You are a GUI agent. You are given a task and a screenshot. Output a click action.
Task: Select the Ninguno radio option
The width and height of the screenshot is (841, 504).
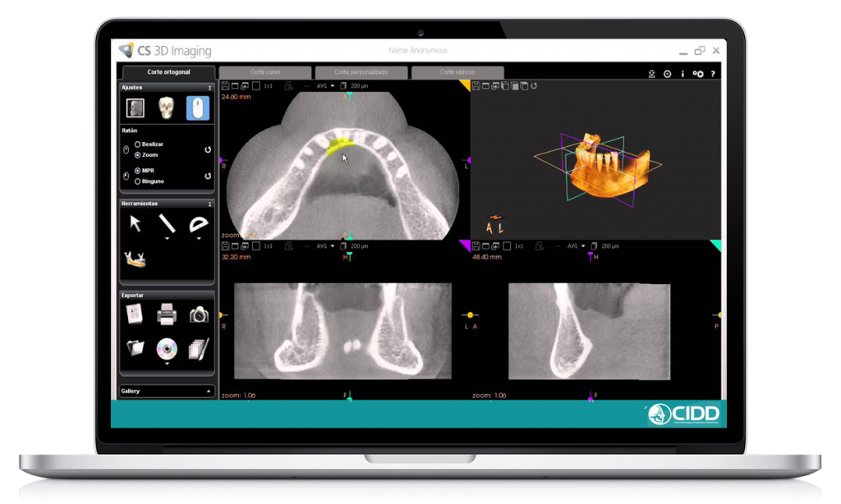coord(137,181)
